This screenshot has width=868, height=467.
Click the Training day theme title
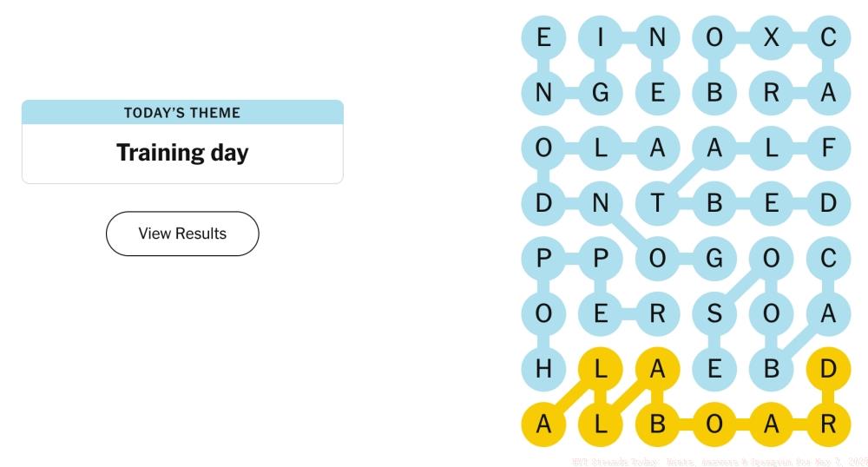182,153
